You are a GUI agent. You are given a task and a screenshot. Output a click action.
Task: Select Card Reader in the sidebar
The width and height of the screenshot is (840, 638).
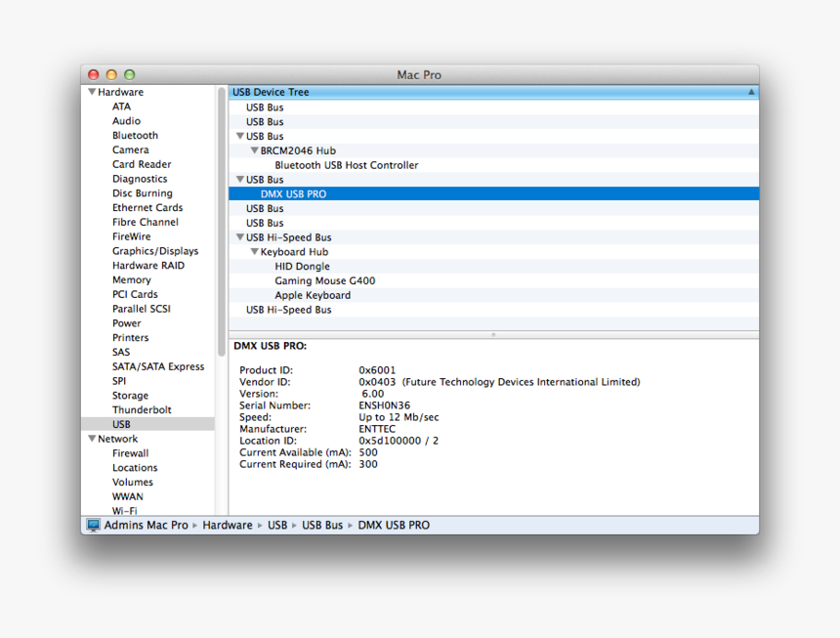(142, 164)
